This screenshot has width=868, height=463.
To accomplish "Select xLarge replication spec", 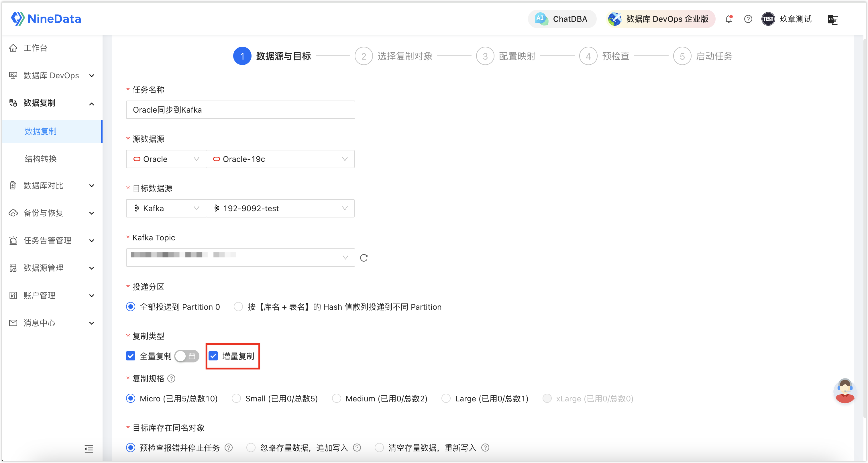I will (x=547, y=398).
